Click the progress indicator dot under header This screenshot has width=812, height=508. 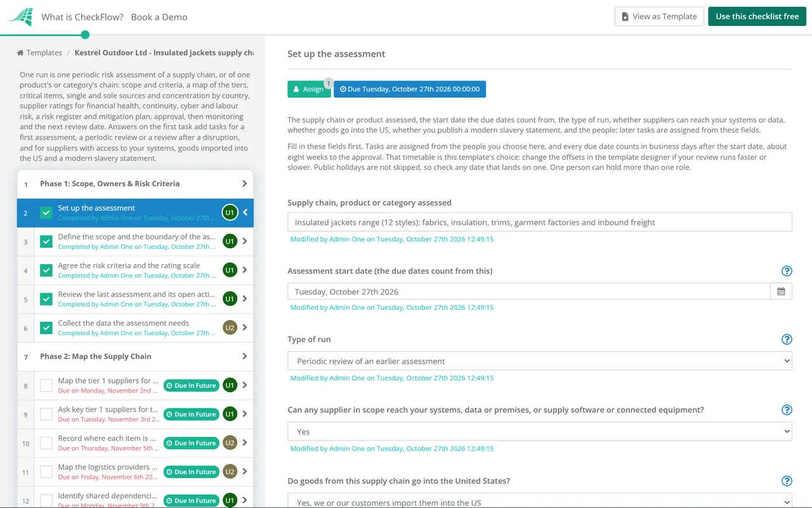(x=85, y=35)
